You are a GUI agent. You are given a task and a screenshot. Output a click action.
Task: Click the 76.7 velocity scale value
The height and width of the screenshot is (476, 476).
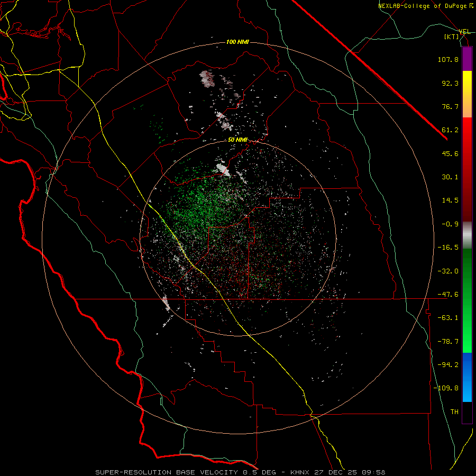(450, 106)
